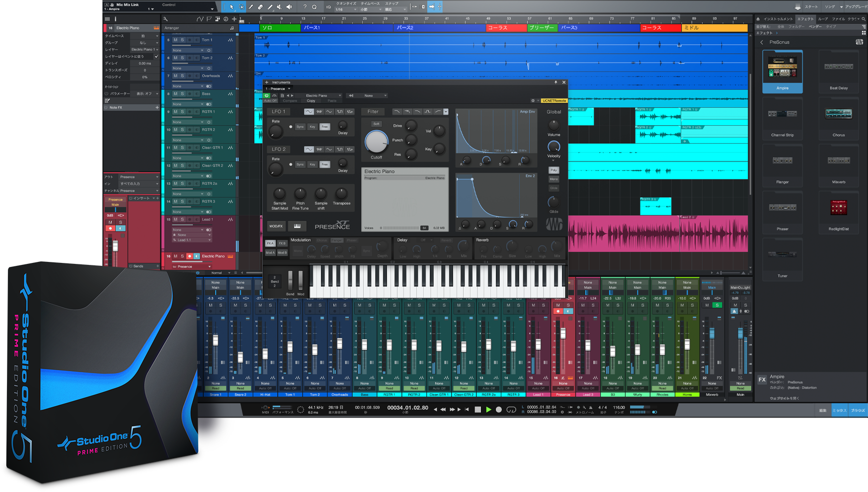Open the Browse view tab at bottom right
The height and width of the screenshot is (492, 868).
858,410
